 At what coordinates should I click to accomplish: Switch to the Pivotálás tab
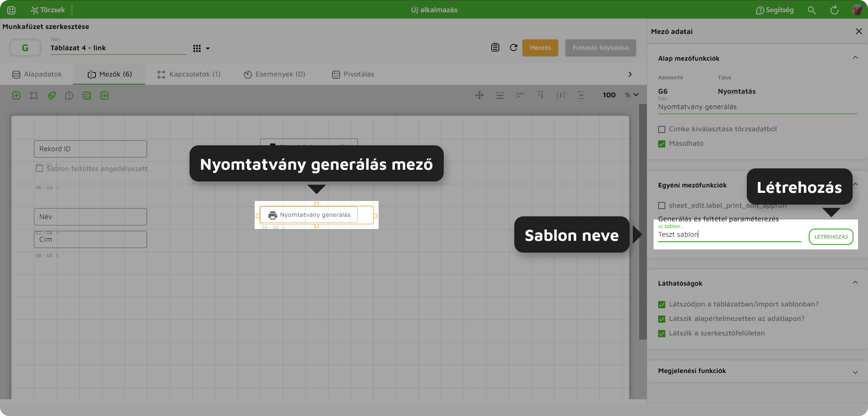click(x=353, y=74)
